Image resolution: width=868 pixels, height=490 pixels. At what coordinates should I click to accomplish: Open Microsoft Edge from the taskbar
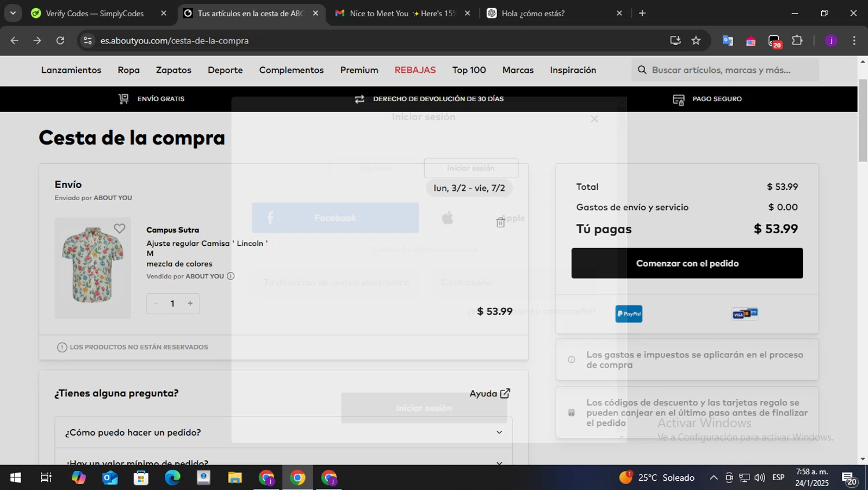pyautogui.click(x=172, y=478)
